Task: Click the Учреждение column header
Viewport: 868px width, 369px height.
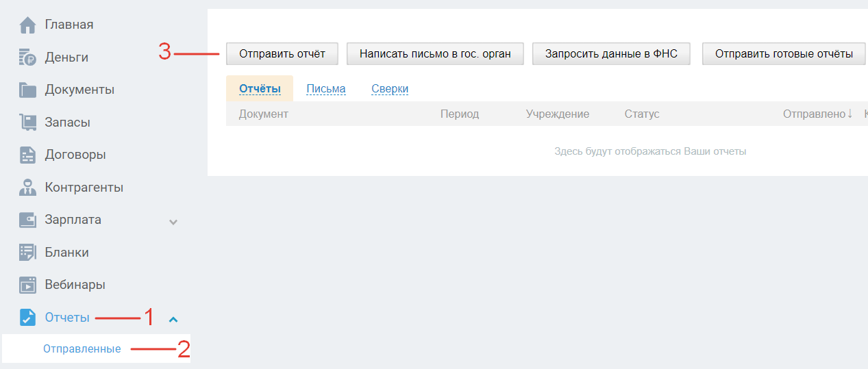Action: pos(558,114)
